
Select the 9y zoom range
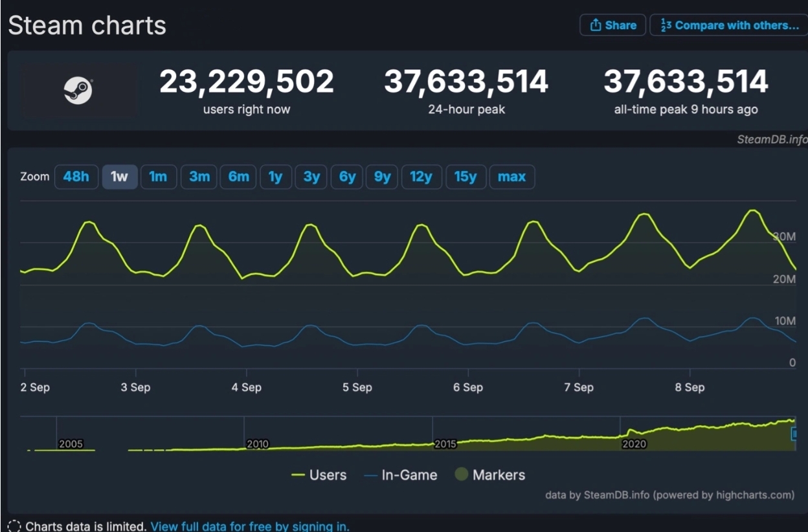[383, 177]
